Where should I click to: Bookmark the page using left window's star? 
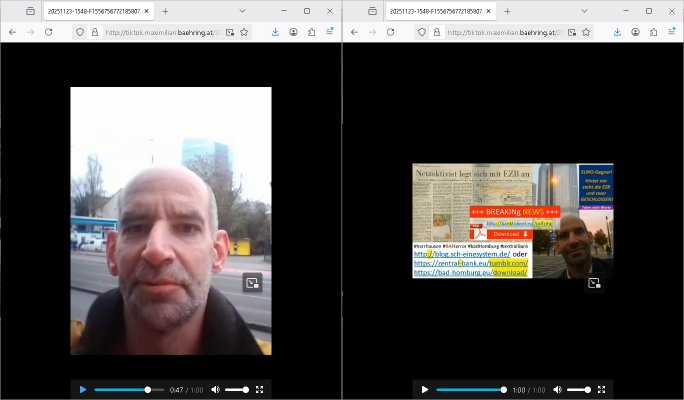[x=244, y=32]
